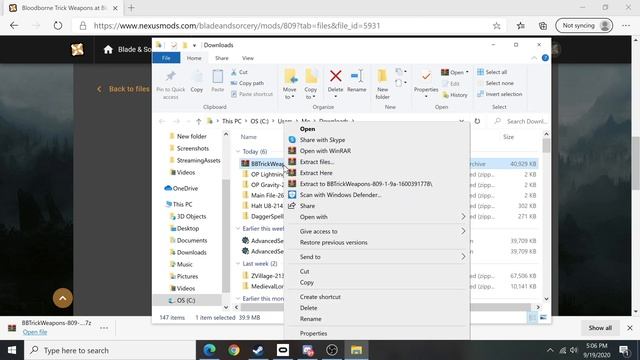Choose Extract files... in context menu
The width and height of the screenshot is (640, 360).
click(x=377, y=162)
